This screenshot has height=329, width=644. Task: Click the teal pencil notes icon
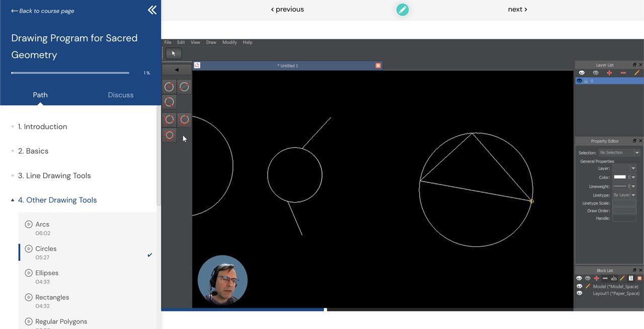click(403, 10)
